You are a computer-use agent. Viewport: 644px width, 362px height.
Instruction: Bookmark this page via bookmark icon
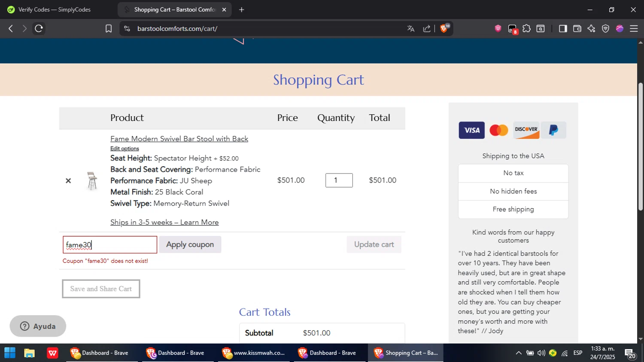109,29
